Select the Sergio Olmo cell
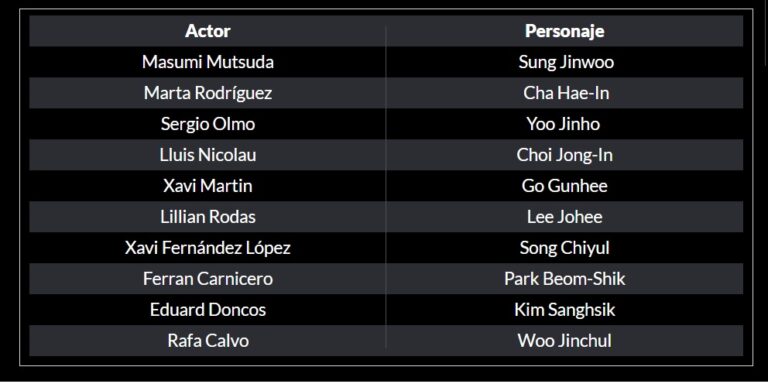Image resolution: width=768 pixels, height=384 pixels. point(208,124)
